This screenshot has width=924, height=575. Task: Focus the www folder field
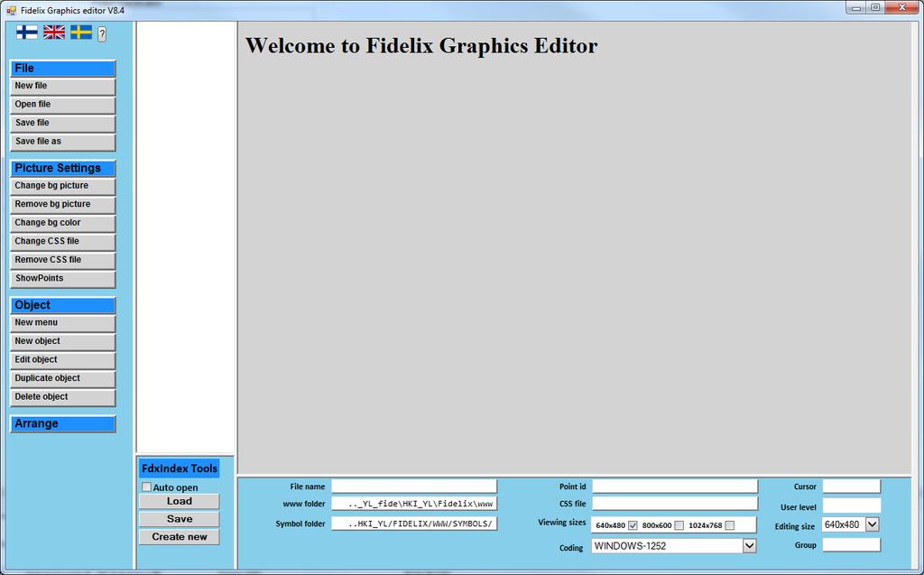pyautogui.click(x=414, y=504)
